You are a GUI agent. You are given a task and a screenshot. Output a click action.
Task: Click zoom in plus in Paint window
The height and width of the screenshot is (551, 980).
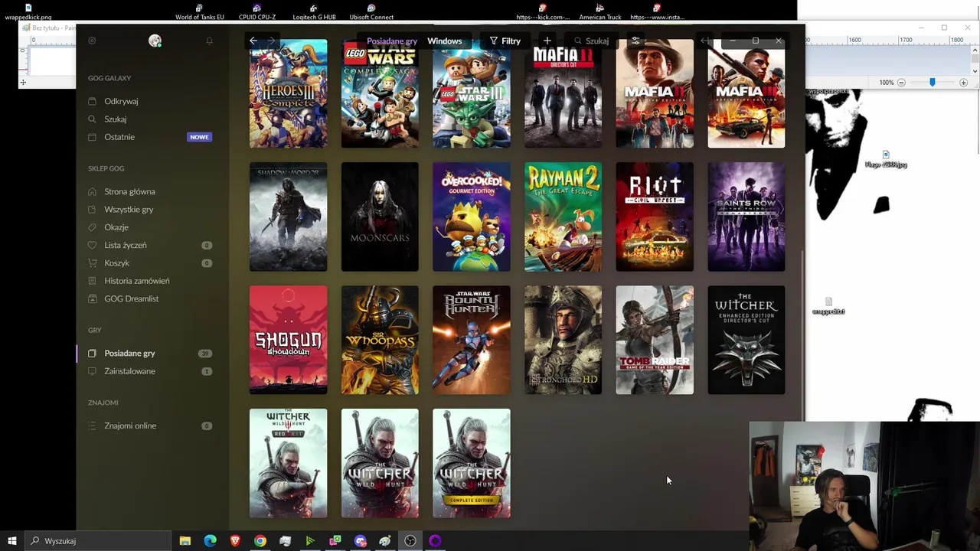click(963, 82)
